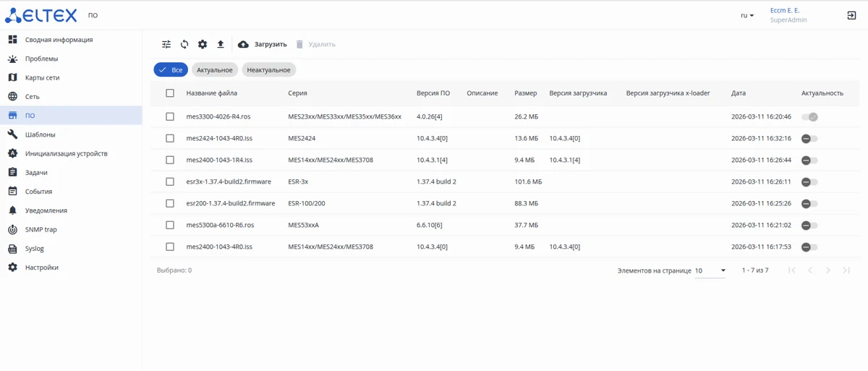Click the refresh table icon
This screenshot has width=868, height=371.
pyautogui.click(x=184, y=44)
